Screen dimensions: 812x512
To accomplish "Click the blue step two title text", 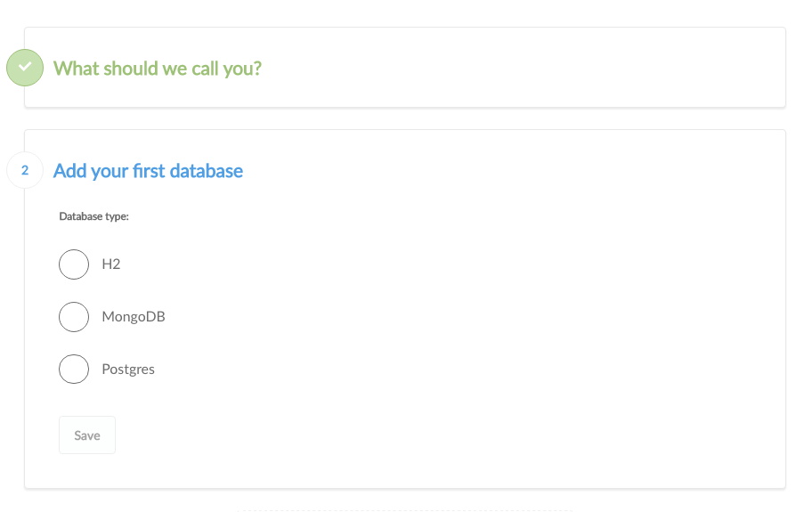I will click(x=148, y=171).
